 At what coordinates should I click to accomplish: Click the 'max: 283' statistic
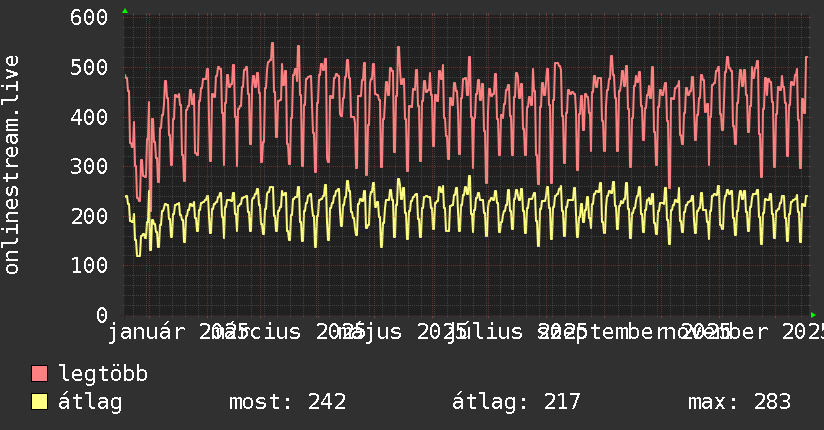739,402
